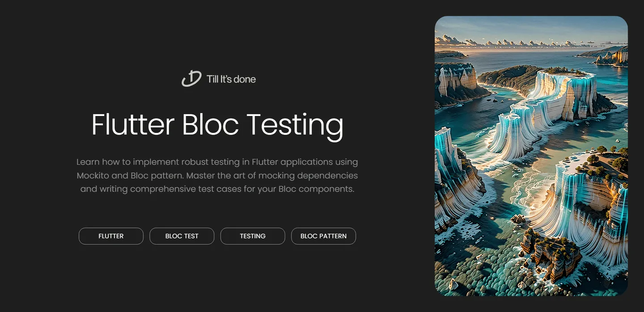This screenshot has width=644, height=312.
Task: Click the BLOC PATTERN tag
Action: [323, 236]
